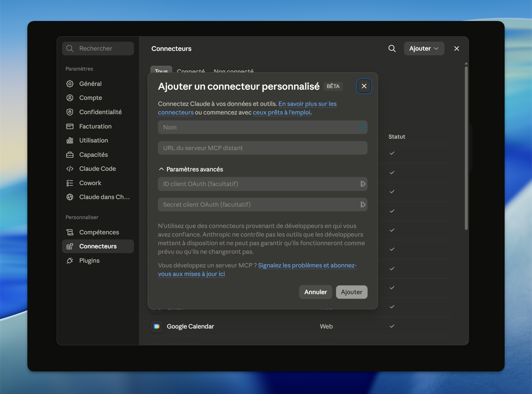Open the Compte profile icon
The image size is (532, 394).
(70, 98)
